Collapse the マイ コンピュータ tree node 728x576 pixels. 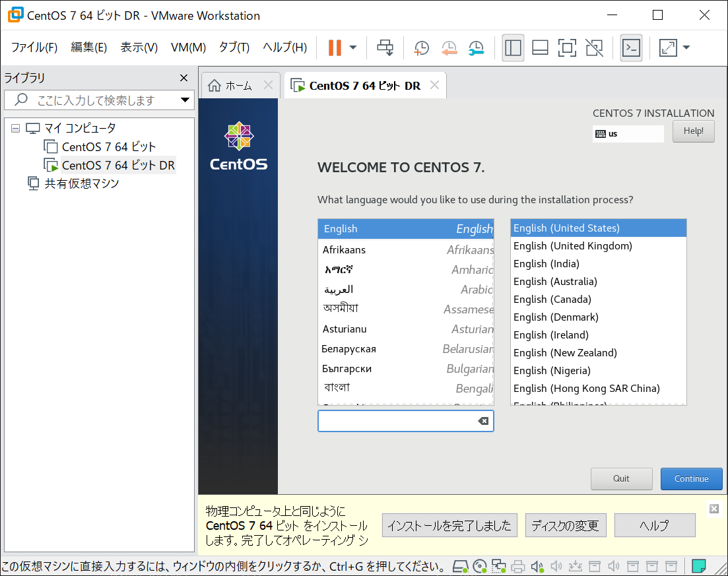15,128
